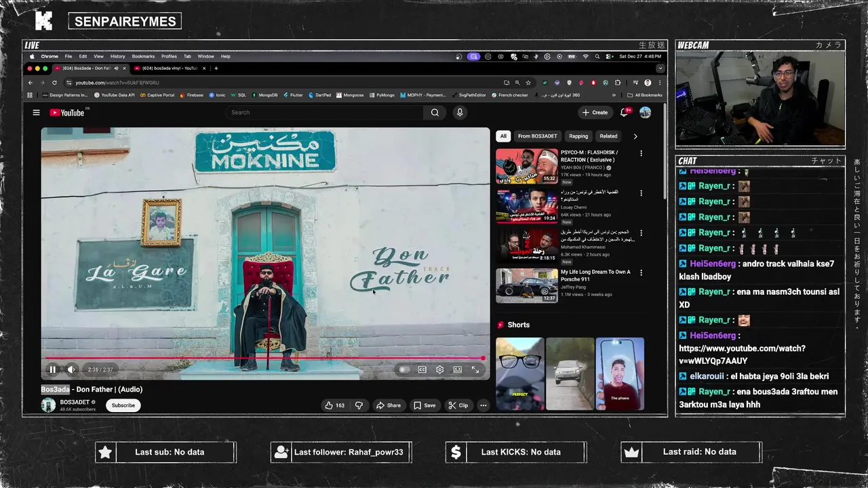Open the Chrome tab search dropdown
Screen dimensions: 868x488
[660, 68]
